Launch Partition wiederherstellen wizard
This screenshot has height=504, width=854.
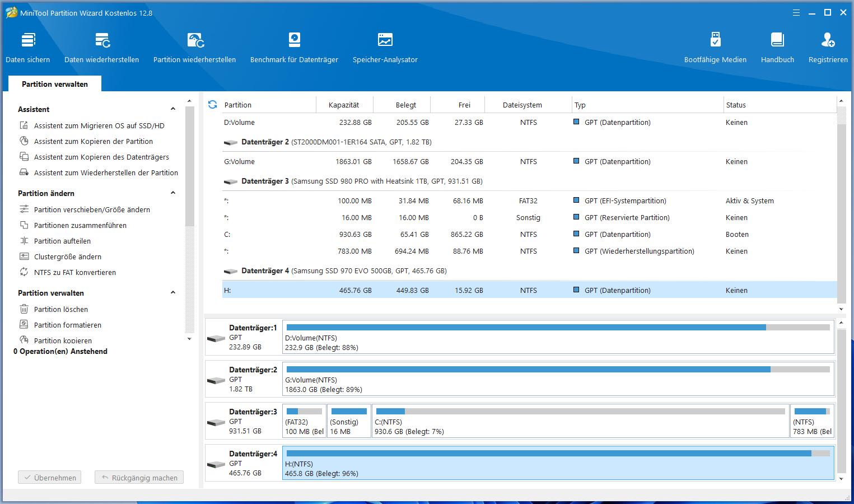(195, 48)
